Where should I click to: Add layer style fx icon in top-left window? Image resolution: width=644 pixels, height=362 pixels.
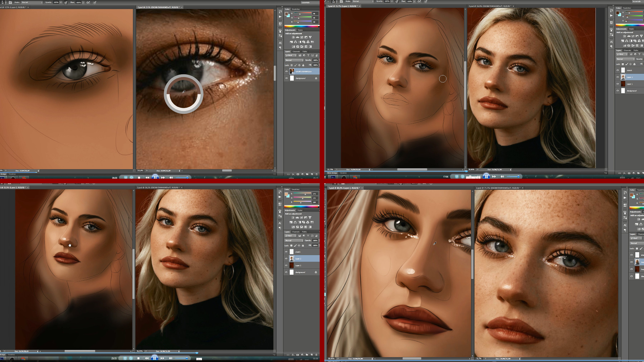coord(293,174)
